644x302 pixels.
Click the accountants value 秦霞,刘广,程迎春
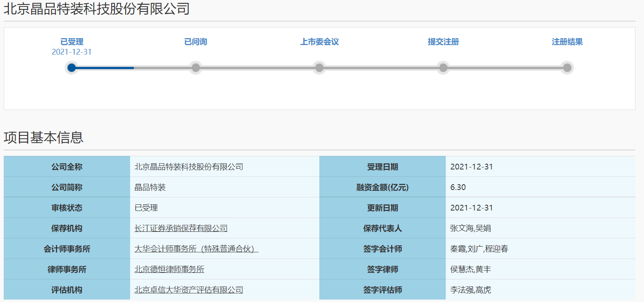pos(479,249)
